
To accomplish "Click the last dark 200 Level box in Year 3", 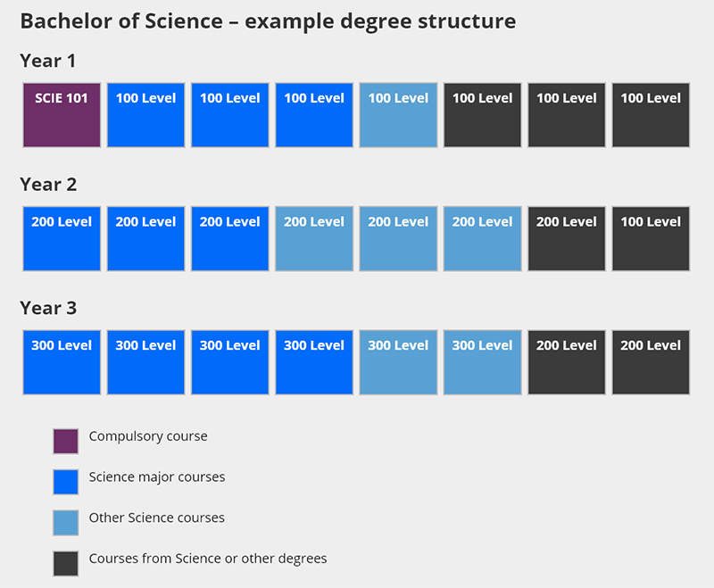I will pos(651,362).
